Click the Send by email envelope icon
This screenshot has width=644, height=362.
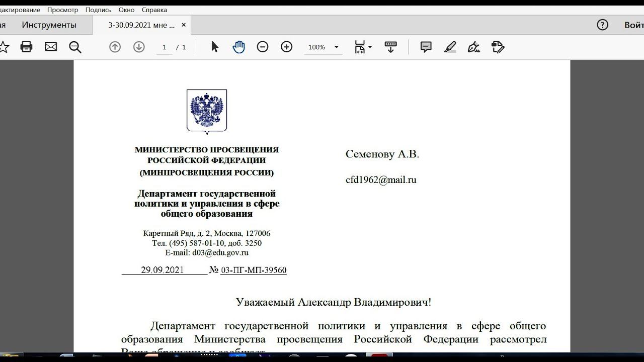click(x=51, y=47)
